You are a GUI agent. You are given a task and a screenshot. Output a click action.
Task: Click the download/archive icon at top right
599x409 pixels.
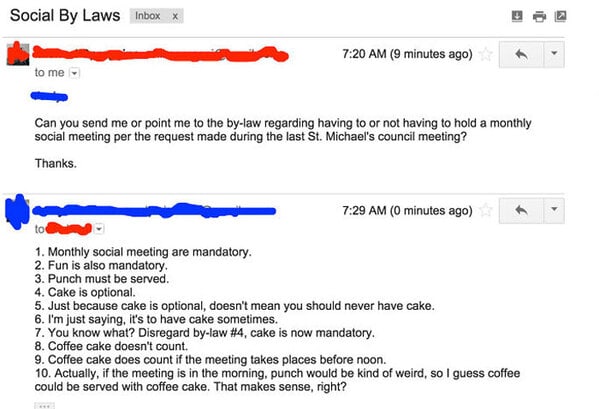517,16
